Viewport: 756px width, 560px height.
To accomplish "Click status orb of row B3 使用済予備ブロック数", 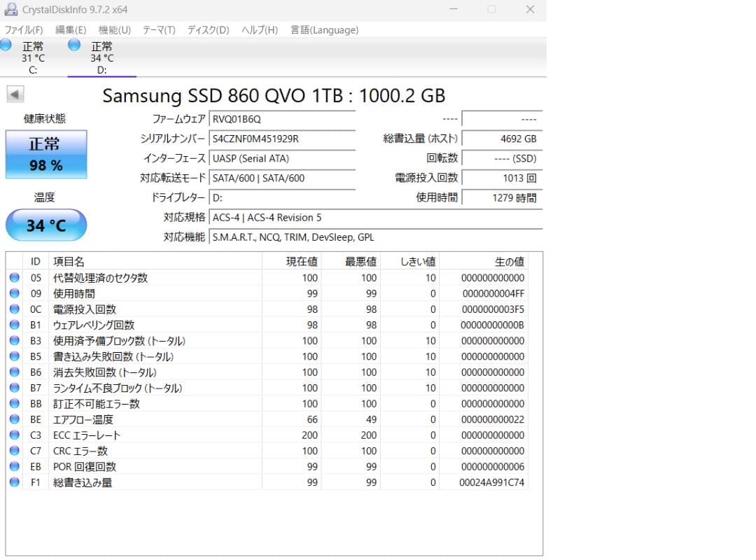I will click(x=15, y=340).
